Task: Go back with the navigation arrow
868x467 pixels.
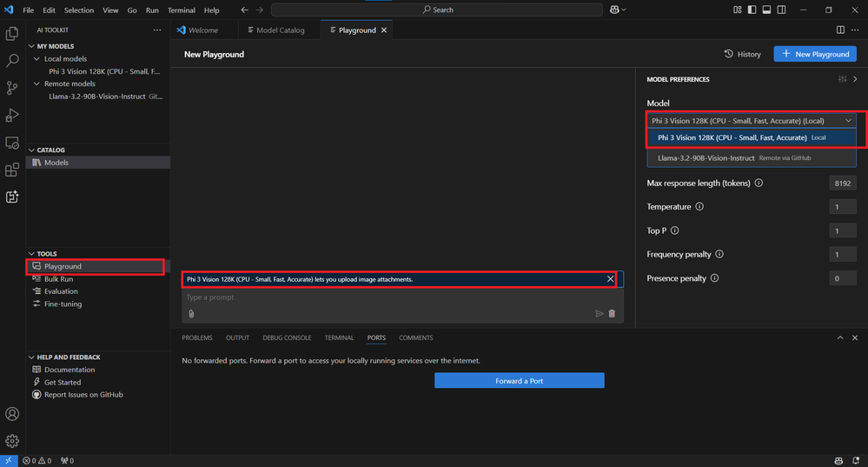Action: pos(245,10)
